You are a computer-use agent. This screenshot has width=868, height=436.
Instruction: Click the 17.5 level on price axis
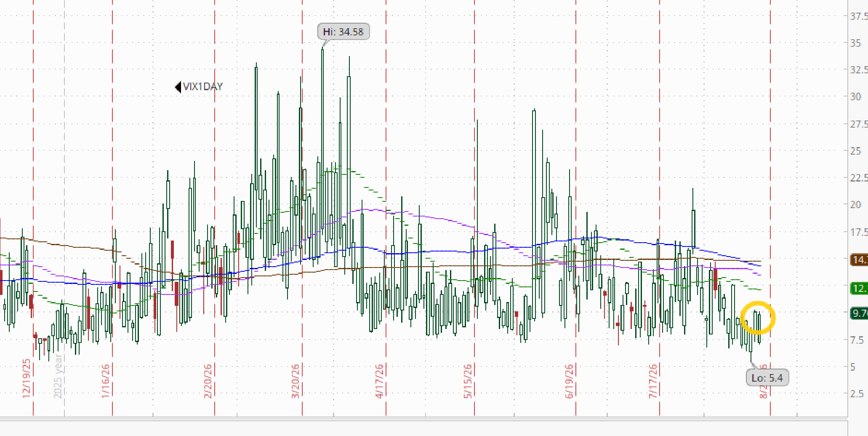click(x=859, y=232)
